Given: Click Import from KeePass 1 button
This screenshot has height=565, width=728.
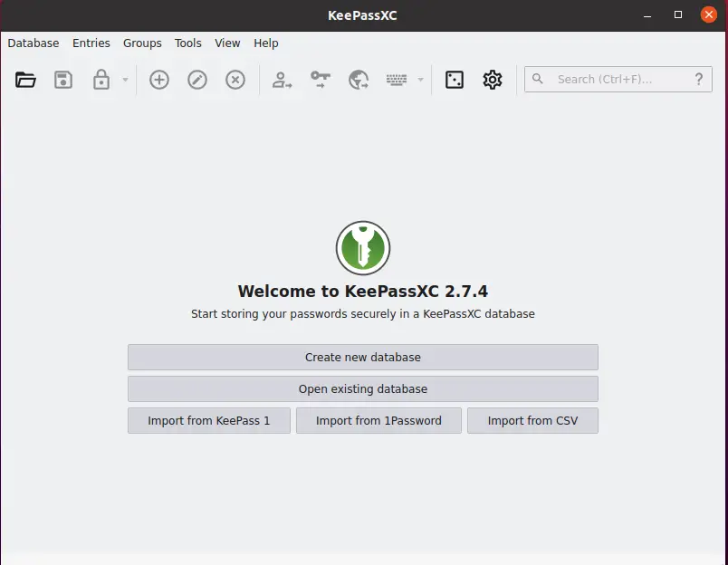Looking at the screenshot, I should [x=209, y=421].
